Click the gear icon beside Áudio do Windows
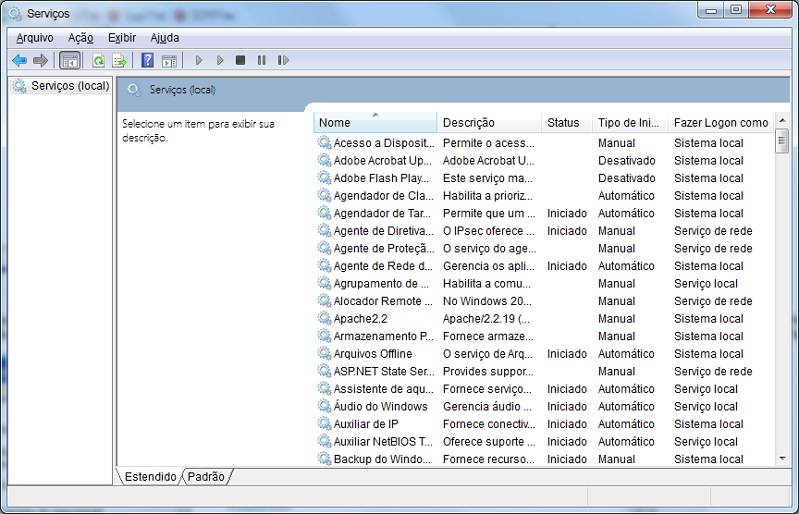 click(324, 406)
